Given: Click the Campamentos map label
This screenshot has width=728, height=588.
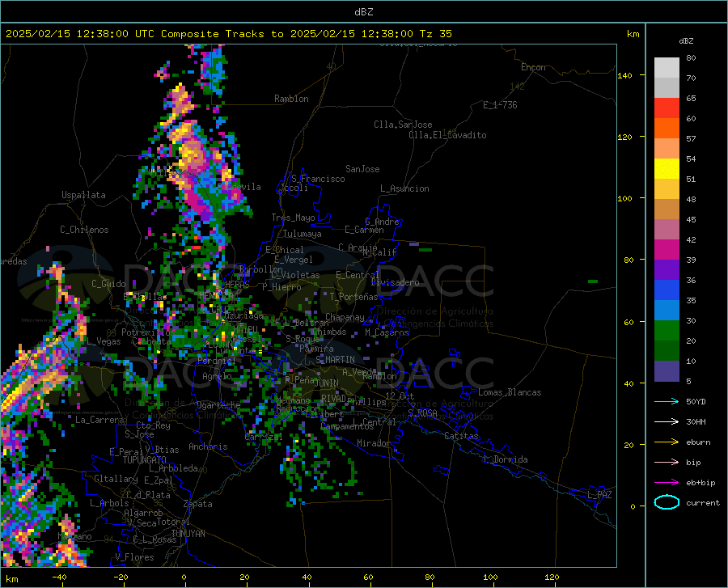Looking at the screenshot, I should coord(347,426).
